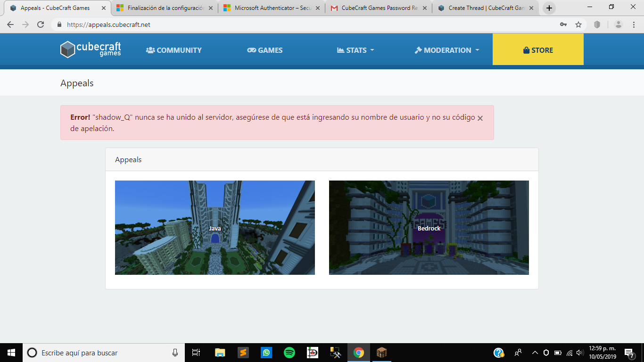Select the Bedrock appeals image
This screenshot has height=362, width=644.
pyautogui.click(x=429, y=228)
